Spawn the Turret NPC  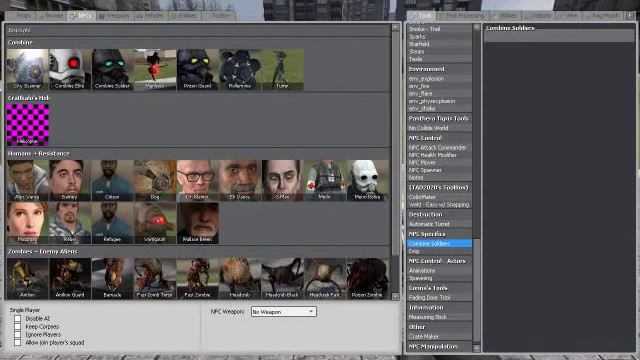pos(282,70)
